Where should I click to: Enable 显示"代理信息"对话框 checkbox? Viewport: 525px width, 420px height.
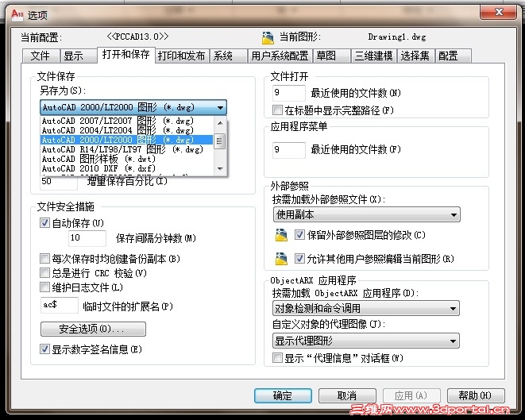(277, 358)
